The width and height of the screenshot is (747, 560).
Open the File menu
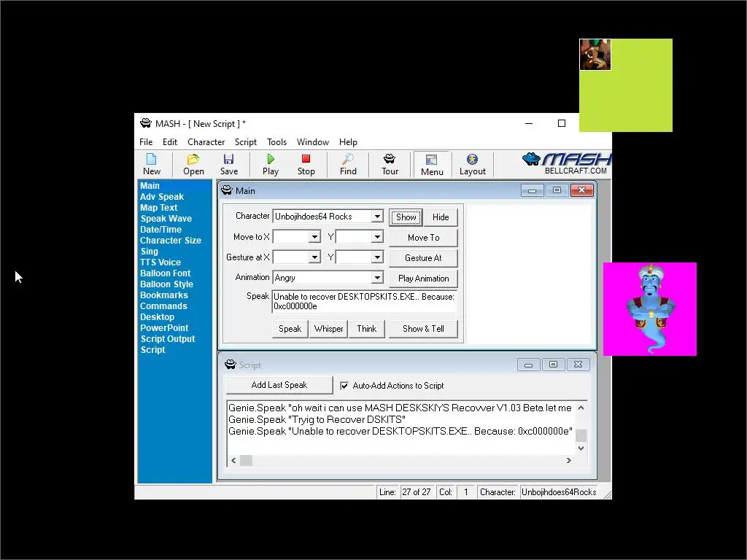click(x=146, y=142)
